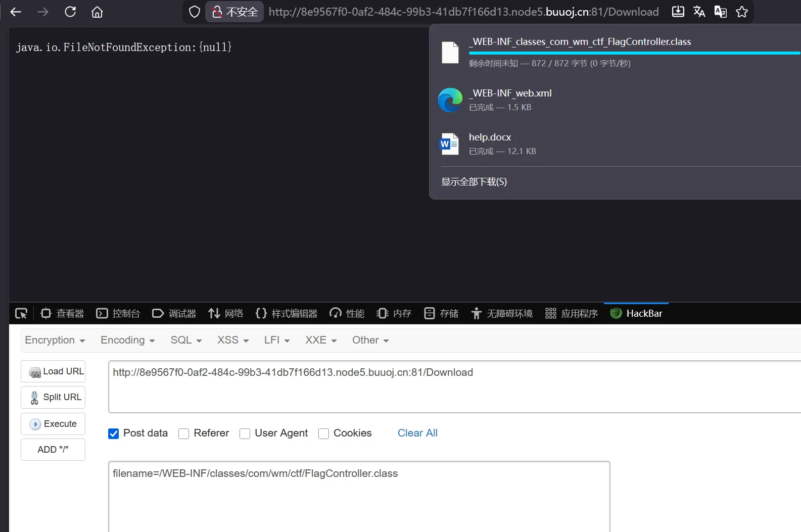Expand the Encryption dropdown
Screen dimensions: 801x532
[55, 340]
